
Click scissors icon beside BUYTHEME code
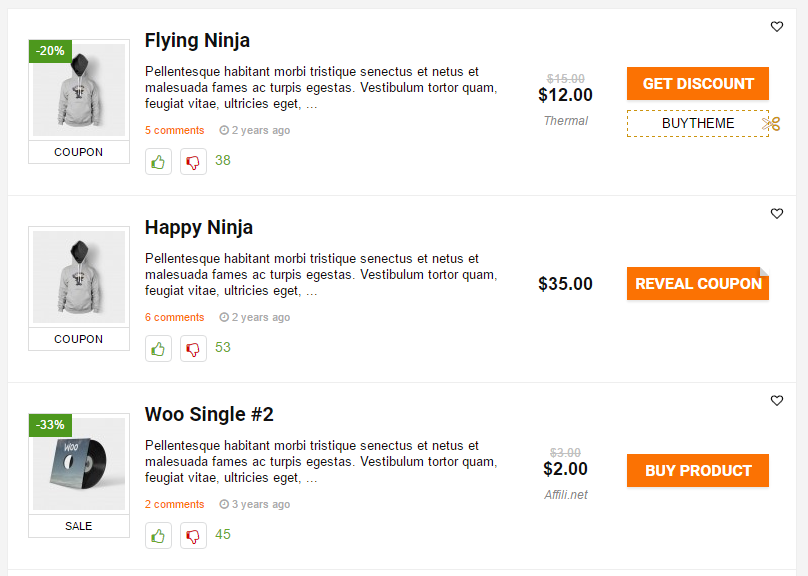770,124
